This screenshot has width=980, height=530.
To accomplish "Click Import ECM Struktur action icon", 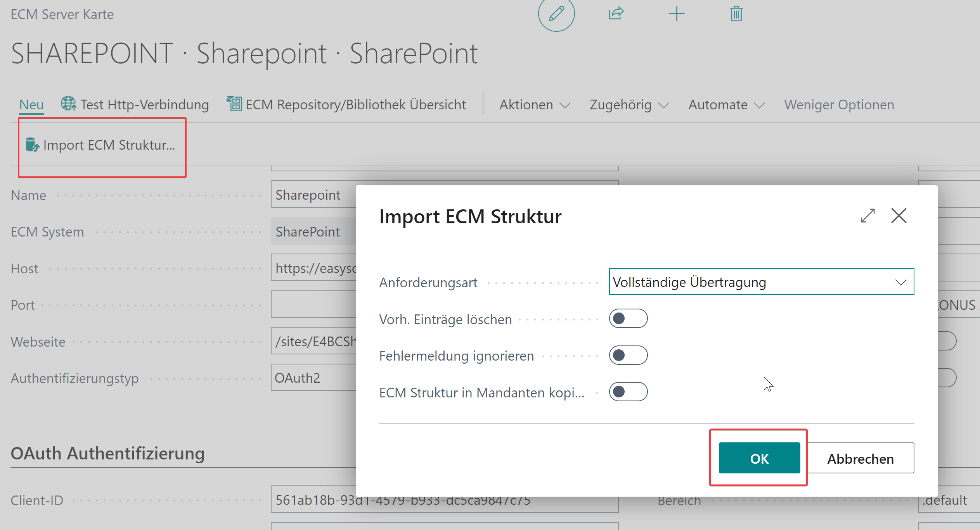I will [32, 145].
